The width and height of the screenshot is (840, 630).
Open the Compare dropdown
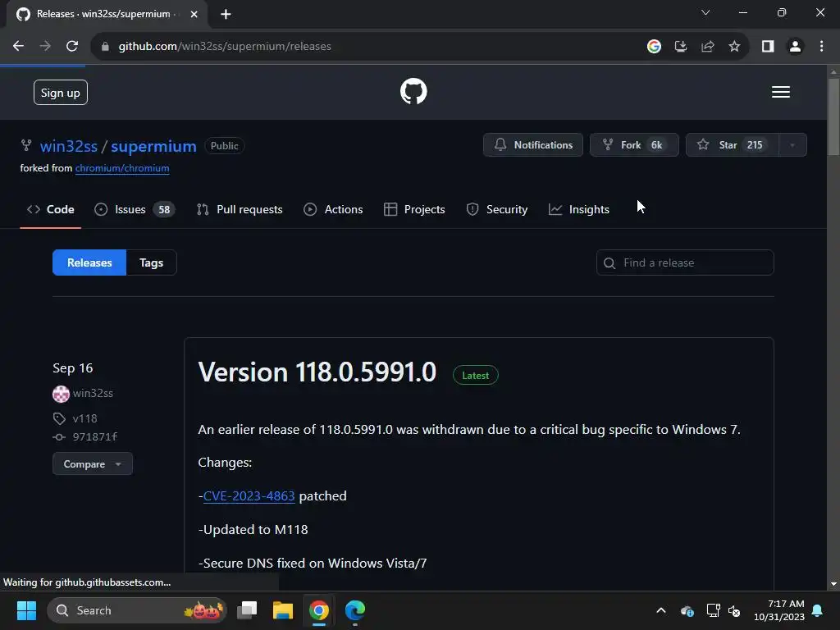pyautogui.click(x=93, y=464)
